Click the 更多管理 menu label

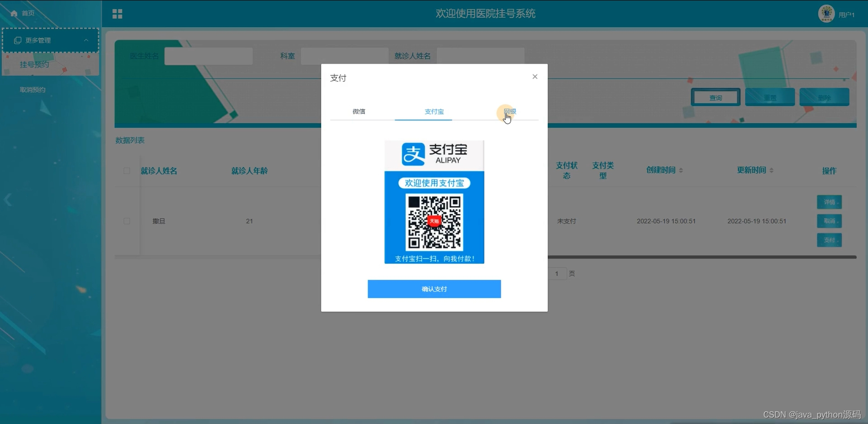[x=38, y=40]
